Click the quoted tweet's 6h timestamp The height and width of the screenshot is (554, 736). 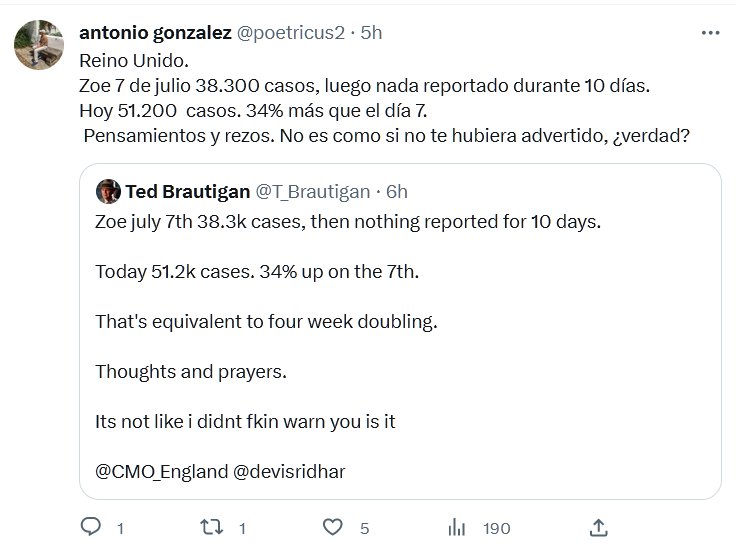click(396, 190)
